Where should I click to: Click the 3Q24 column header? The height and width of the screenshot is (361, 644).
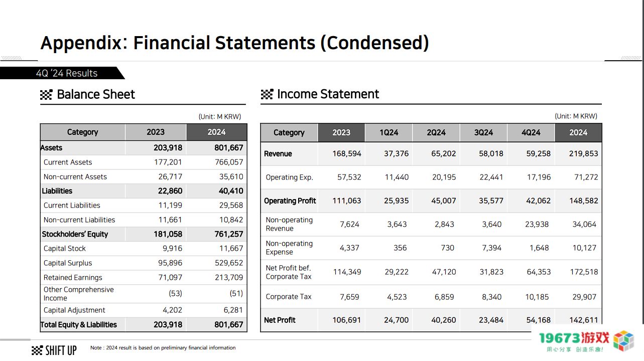[x=483, y=132]
